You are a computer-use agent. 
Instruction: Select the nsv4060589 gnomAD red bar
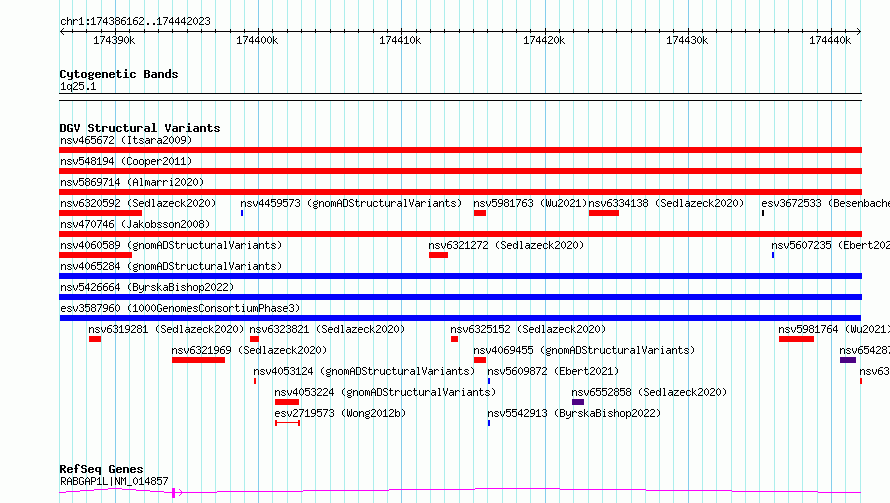[x=95, y=255]
